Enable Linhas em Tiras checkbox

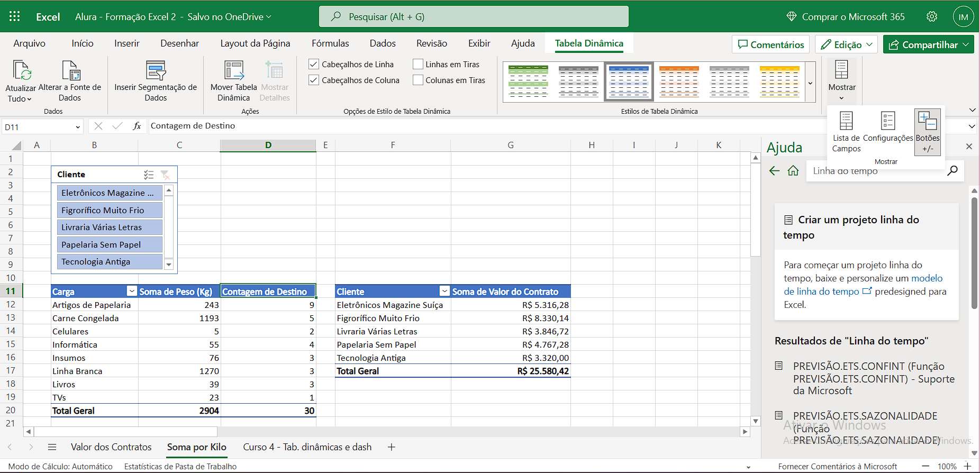pyautogui.click(x=418, y=64)
